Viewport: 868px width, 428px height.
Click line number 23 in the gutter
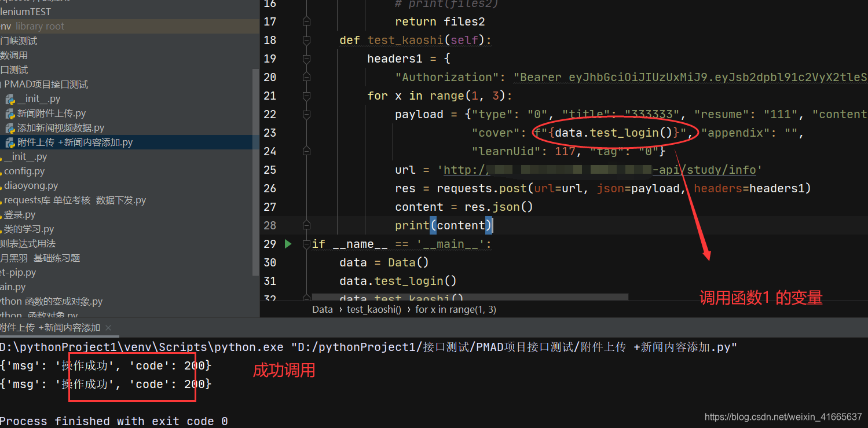270,133
